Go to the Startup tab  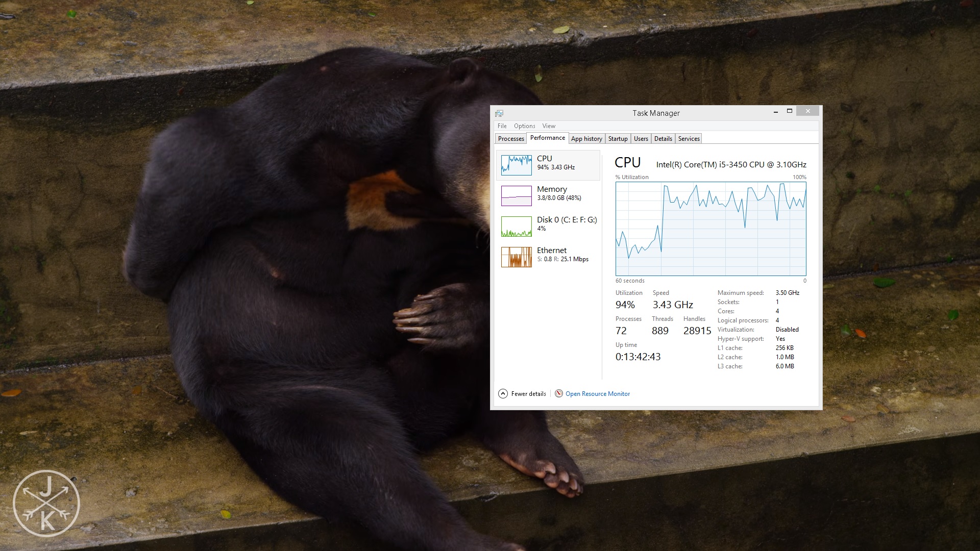click(618, 139)
